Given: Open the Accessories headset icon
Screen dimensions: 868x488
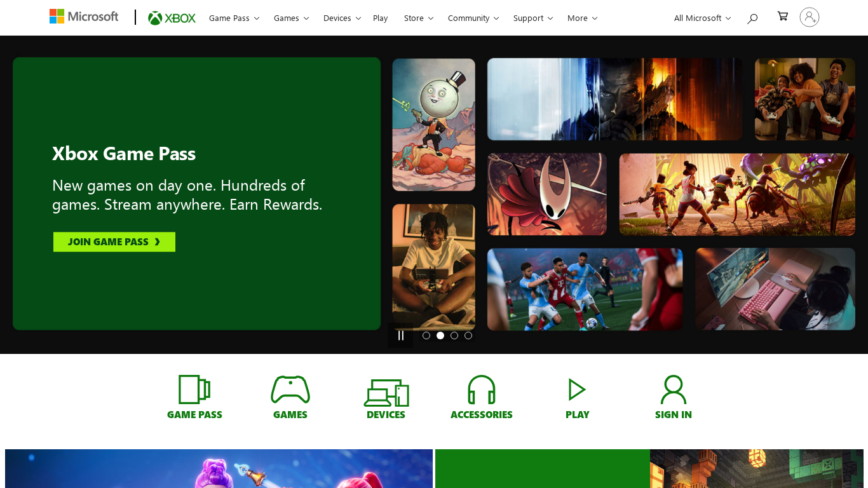Looking at the screenshot, I should (481, 390).
